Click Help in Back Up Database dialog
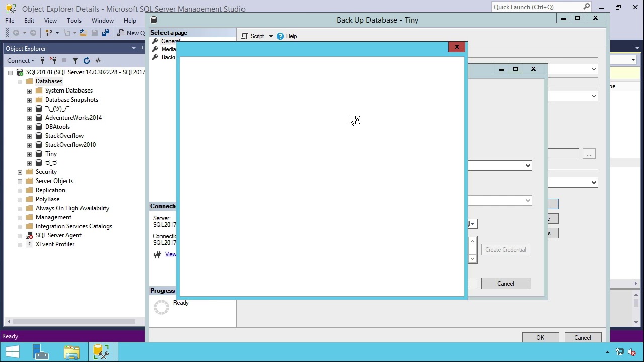Viewport: 644px width, 362px height. tap(287, 36)
